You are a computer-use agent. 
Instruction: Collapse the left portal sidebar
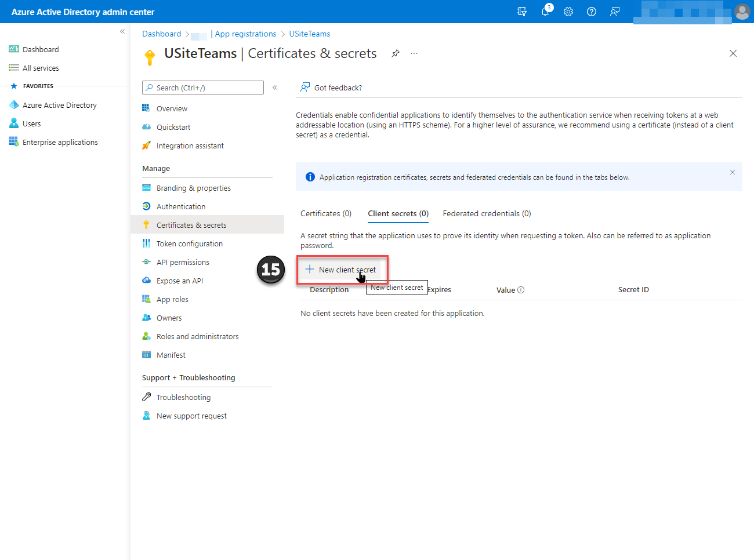122,31
